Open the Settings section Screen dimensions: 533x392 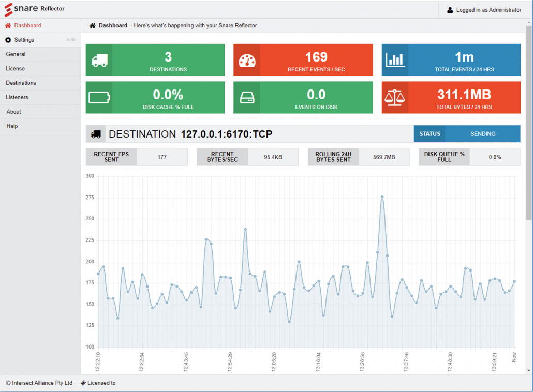[24, 40]
